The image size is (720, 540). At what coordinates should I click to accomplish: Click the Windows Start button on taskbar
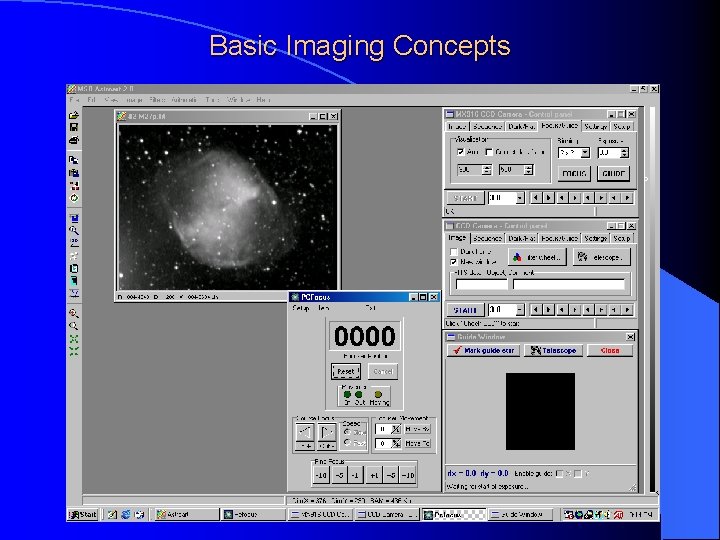click(81, 515)
